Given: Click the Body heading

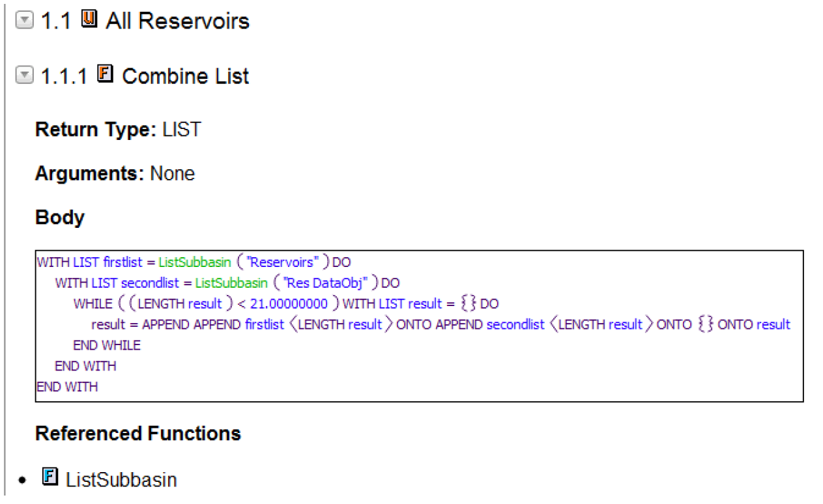Looking at the screenshot, I should pyautogui.click(x=60, y=217).
